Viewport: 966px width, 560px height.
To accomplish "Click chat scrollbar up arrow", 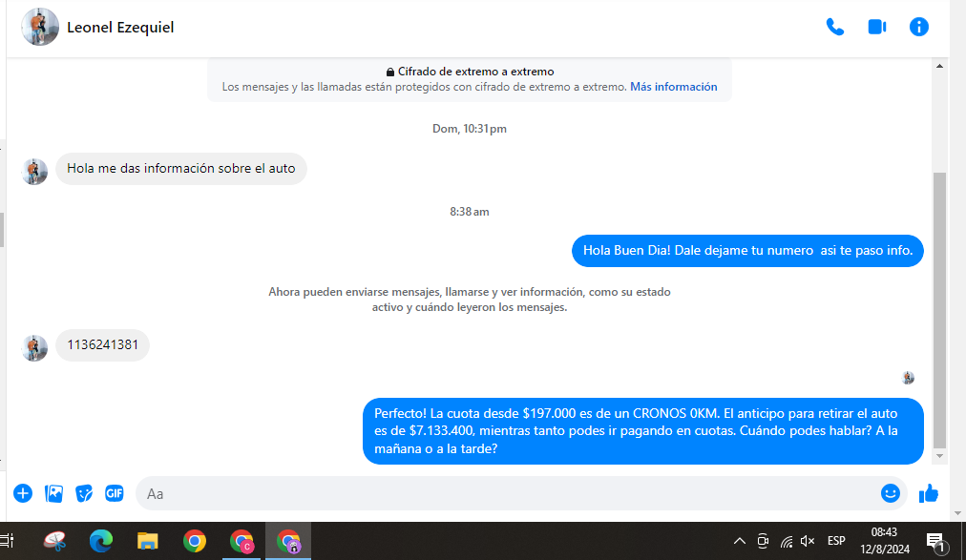I will click(939, 66).
